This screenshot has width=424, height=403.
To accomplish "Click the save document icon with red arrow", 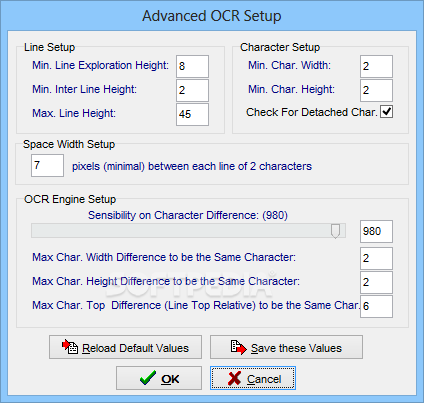I will coord(239,347).
